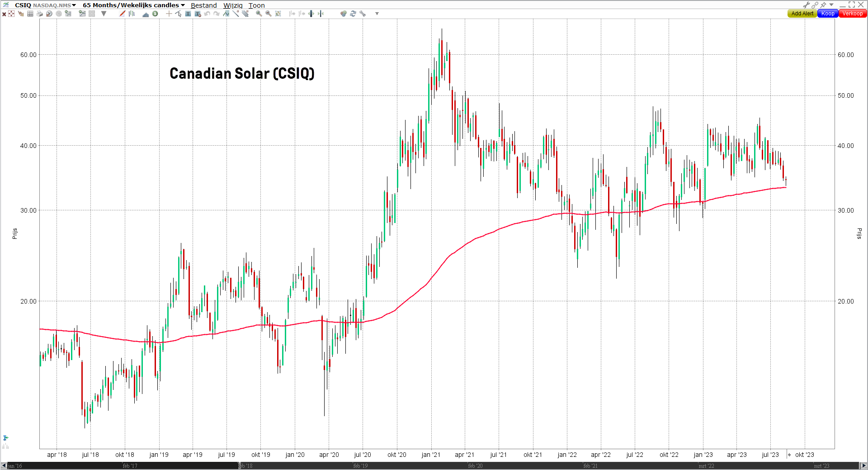Select the parallel lines channel tool
Viewport: 868px width, 470px height.
pyautogui.click(x=245, y=14)
